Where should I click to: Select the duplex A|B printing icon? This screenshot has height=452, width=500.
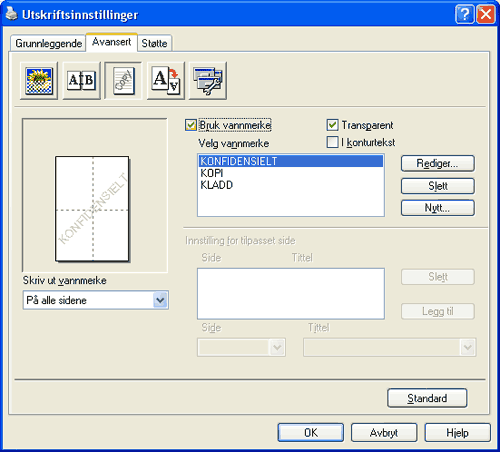82,81
